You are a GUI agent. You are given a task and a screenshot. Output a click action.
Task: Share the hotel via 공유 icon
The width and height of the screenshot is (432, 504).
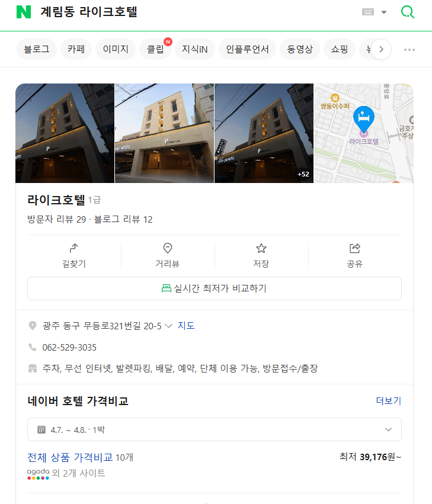pos(355,249)
